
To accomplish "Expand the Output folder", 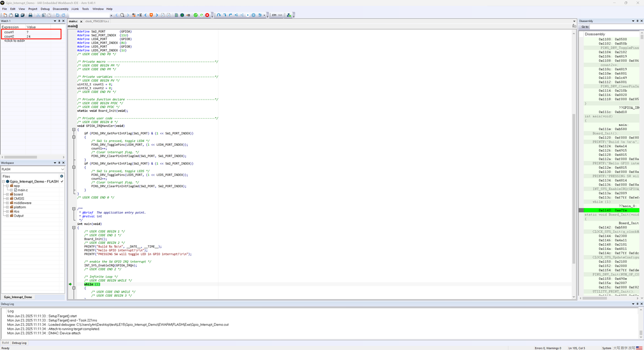I will (x=8, y=216).
